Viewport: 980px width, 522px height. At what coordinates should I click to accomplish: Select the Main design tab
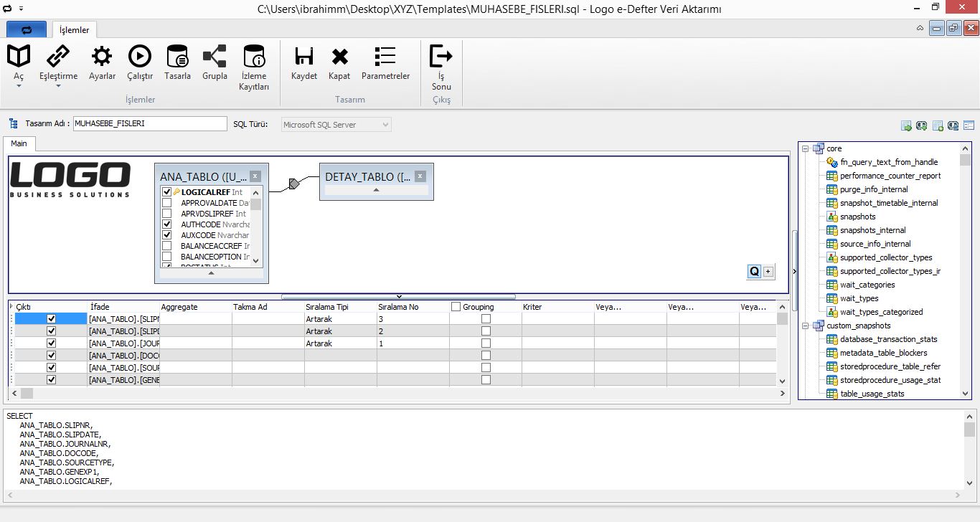(19, 143)
